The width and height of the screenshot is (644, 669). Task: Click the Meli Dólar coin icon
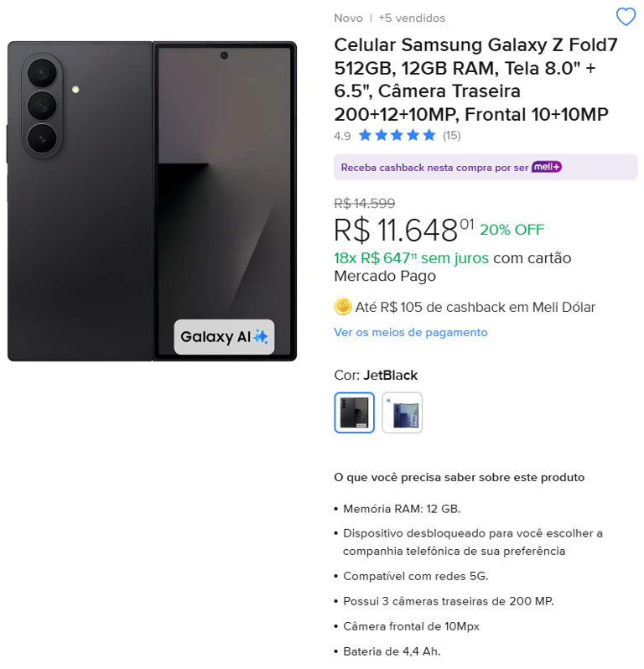coord(343,306)
